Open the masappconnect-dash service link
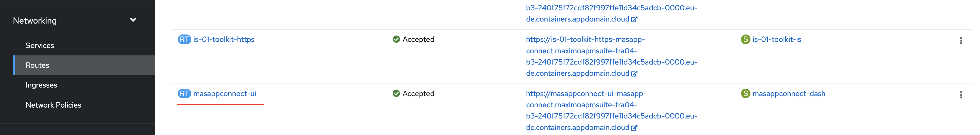This screenshot has height=135, width=980. click(x=789, y=93)
